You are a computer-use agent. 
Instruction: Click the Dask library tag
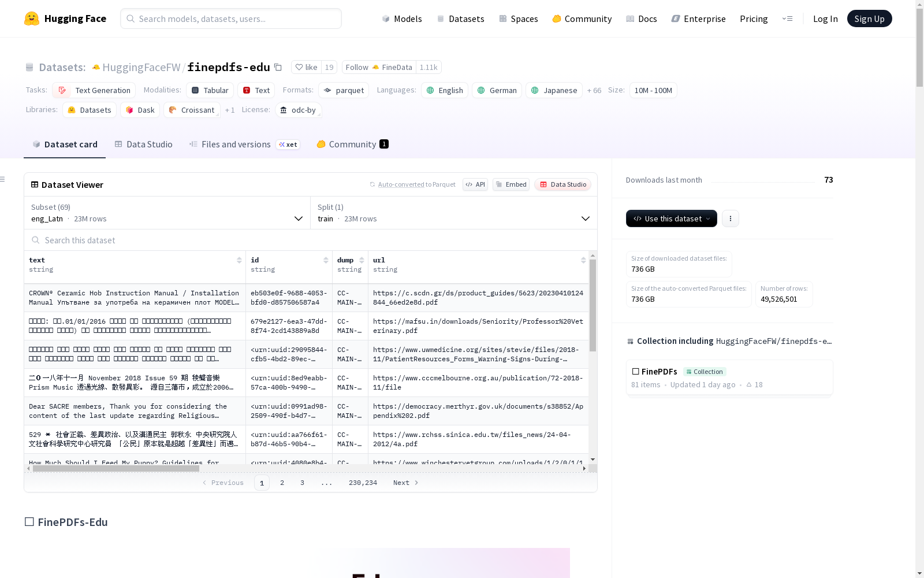click(140, 110)
